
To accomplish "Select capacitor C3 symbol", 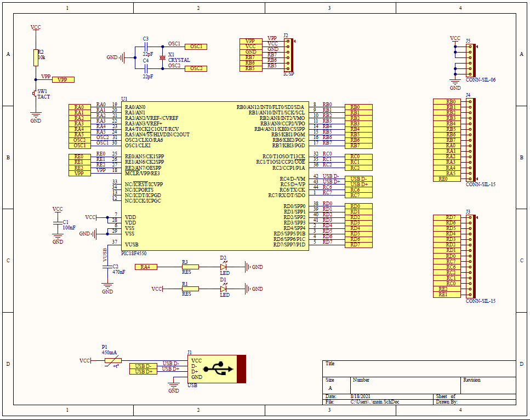I will (x=146, y=47).
